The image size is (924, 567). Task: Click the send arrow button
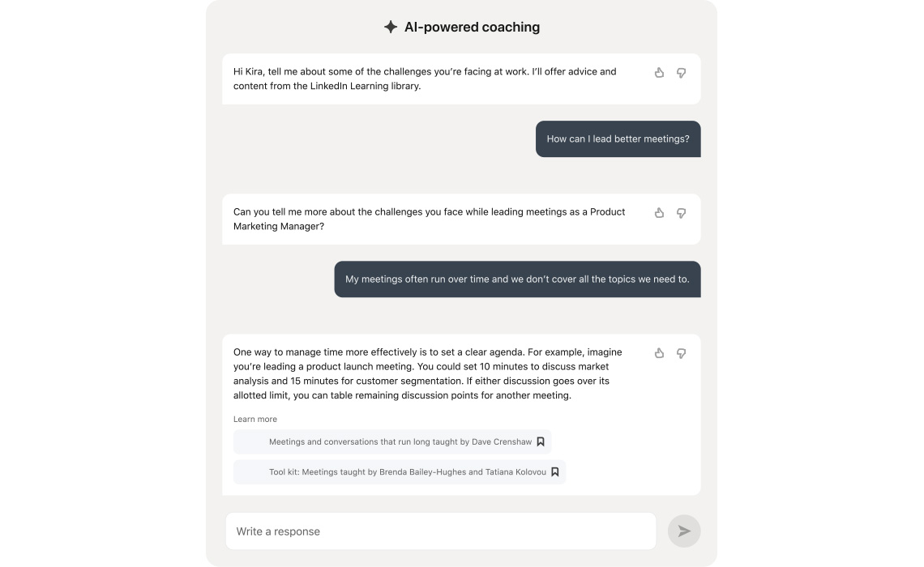pos(683,531)
